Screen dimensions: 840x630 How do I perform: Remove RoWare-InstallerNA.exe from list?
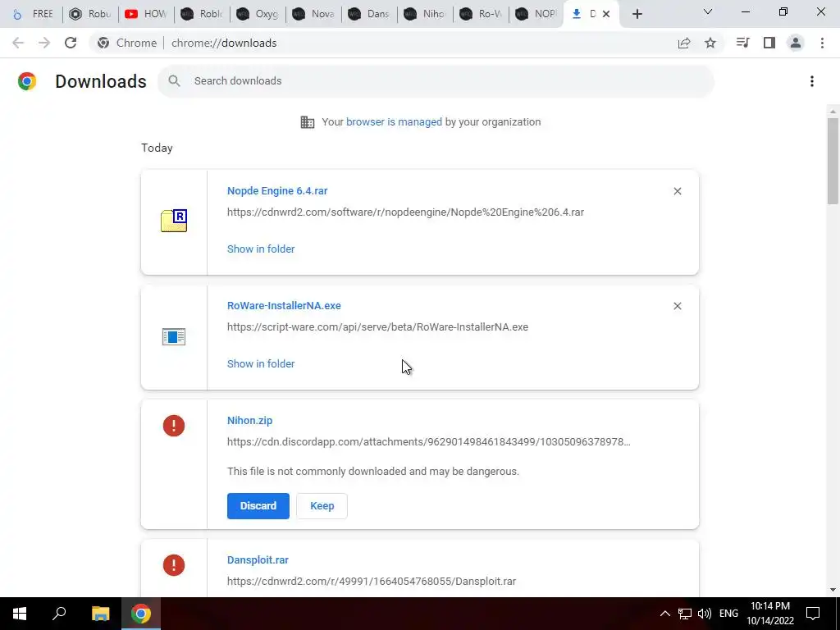pos(678,306)
